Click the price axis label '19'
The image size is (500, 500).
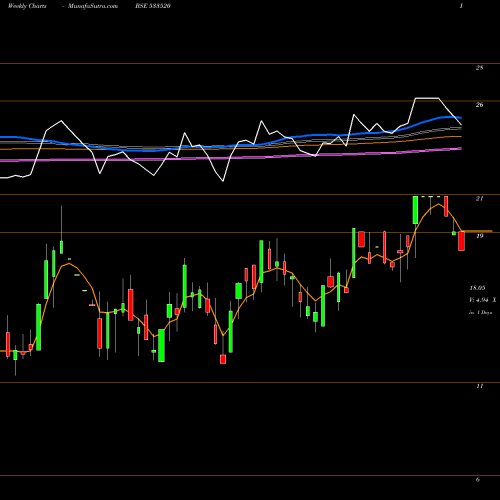pos(479,236)
